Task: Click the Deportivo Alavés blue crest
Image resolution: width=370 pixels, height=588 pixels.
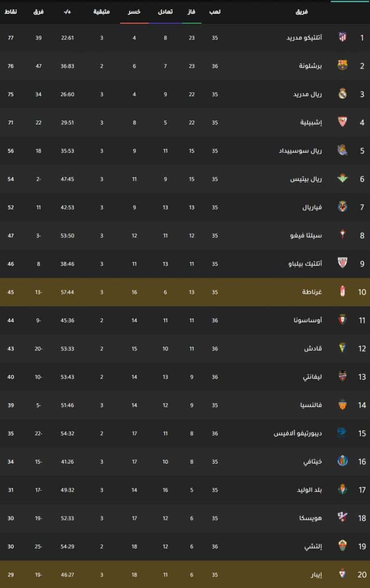Action: [x=343, y=433]
